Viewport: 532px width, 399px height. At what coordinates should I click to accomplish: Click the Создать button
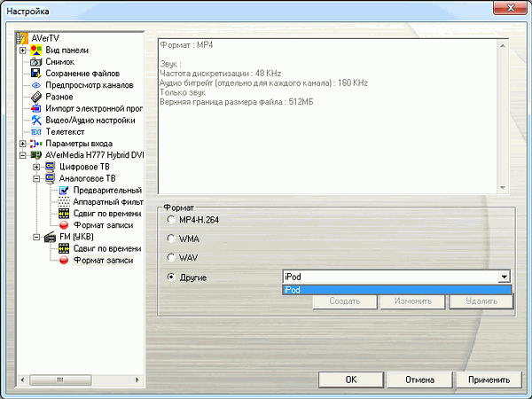345,301
